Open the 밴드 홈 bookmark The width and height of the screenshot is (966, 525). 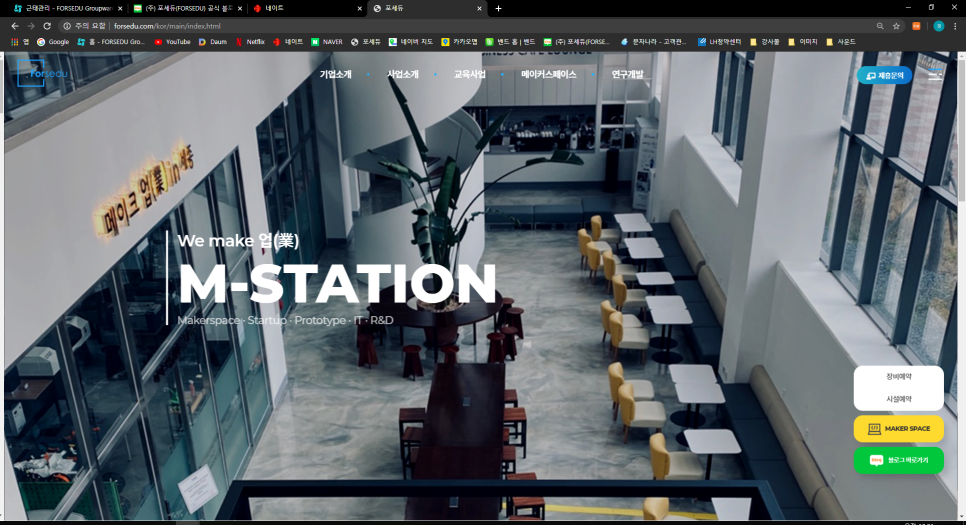click(x=510, y=42)
